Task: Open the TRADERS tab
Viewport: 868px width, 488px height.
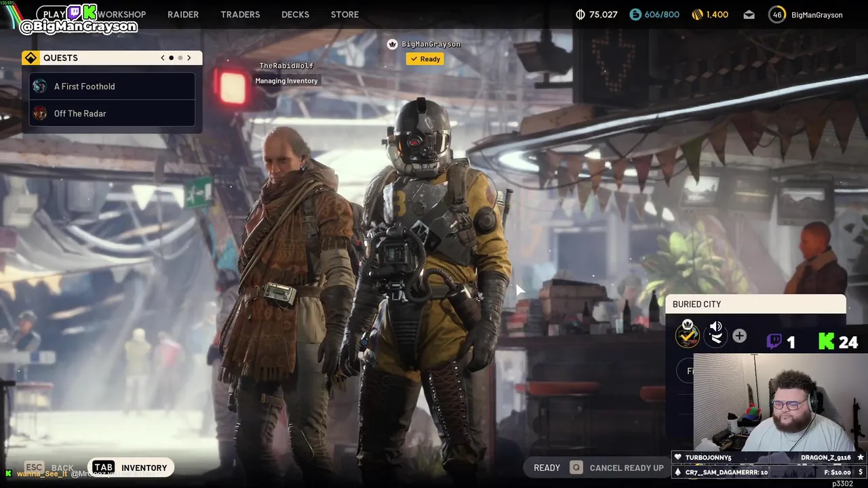Action: pyautogui.click(x=240, y=14)
